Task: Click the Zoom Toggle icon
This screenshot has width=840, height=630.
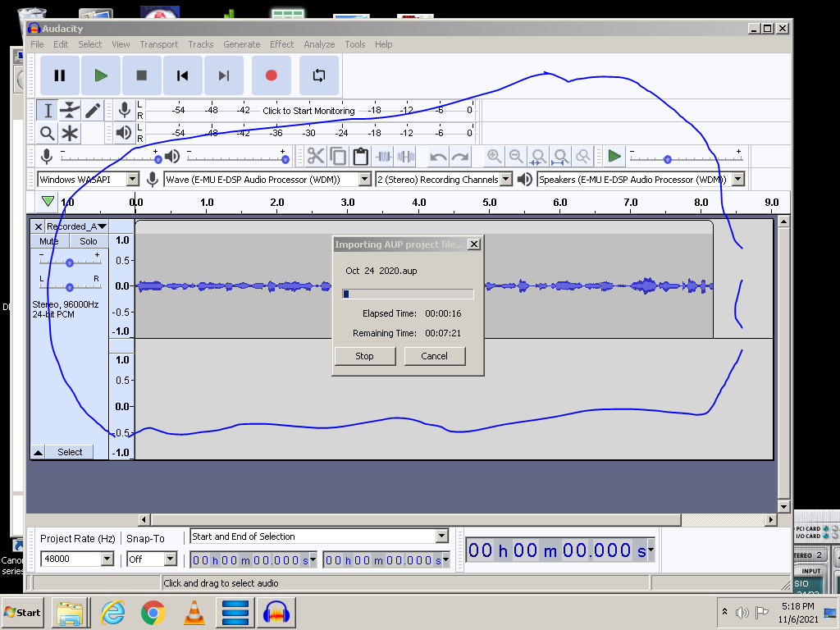Action: [x=583, y=157]
